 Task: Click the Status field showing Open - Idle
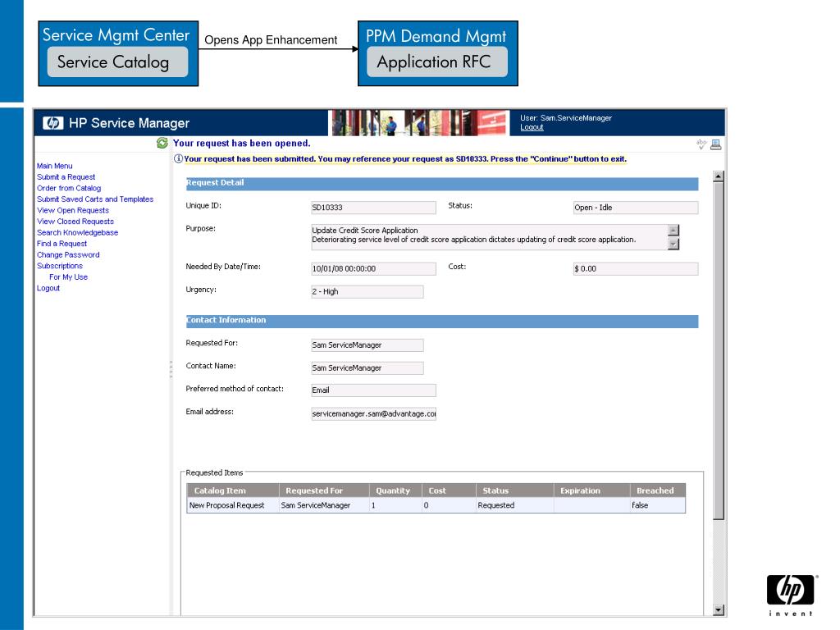pos(636,208)
